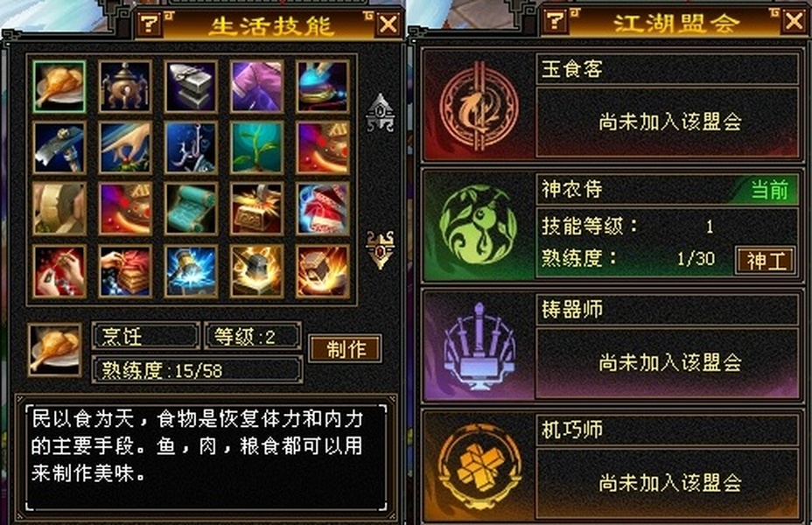This screenshot has width=812, height=525.
Task: Select the teal scroll skill icon
Action: pos(191,208)
